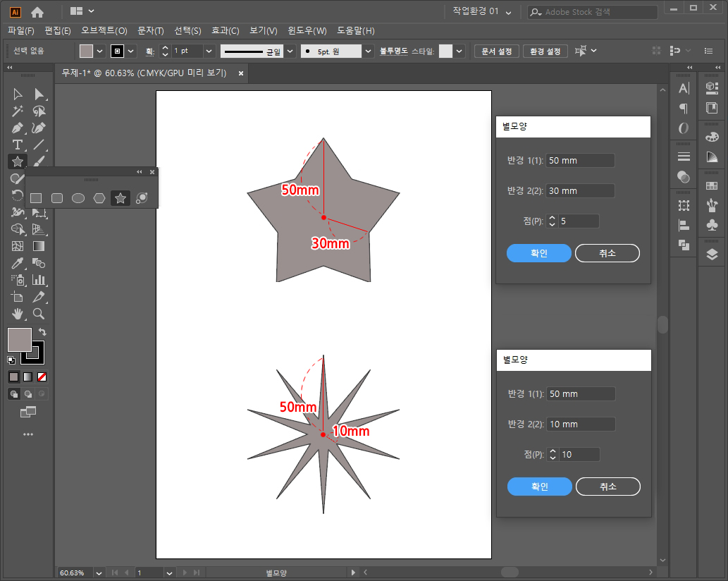
Task: Open the 윈도우(W) menu
Action: [x=307, y=30]
